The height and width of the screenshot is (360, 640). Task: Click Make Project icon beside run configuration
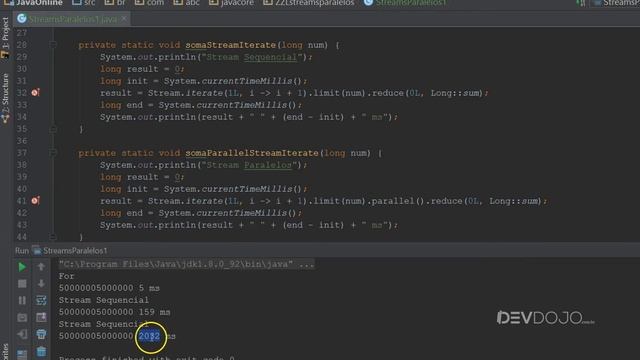tap(580, 3)
